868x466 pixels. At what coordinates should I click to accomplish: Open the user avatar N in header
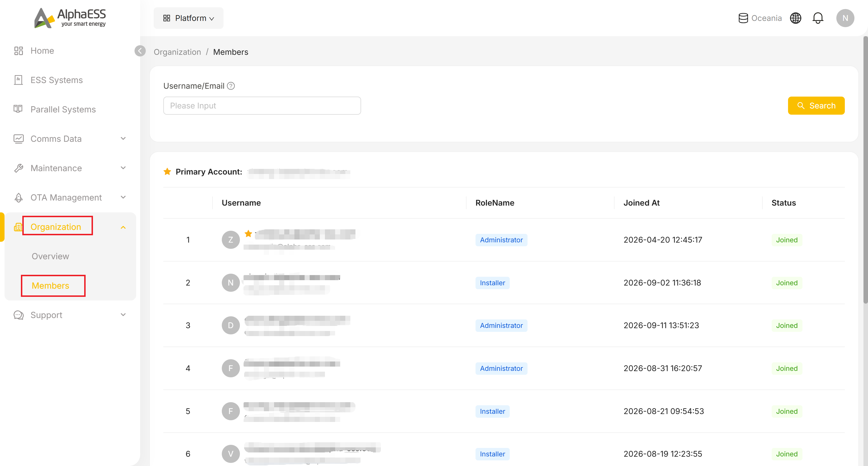[x=845, y=18]
